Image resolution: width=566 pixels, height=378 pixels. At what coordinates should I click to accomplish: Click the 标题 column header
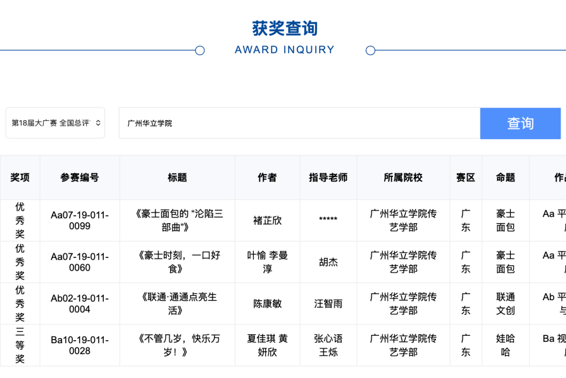[x=177, y=177]
